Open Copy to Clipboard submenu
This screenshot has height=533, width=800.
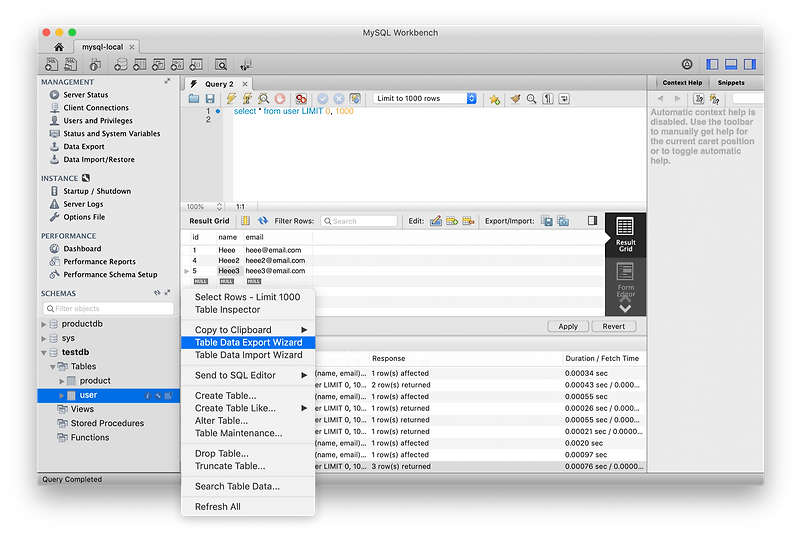(248, 329)
